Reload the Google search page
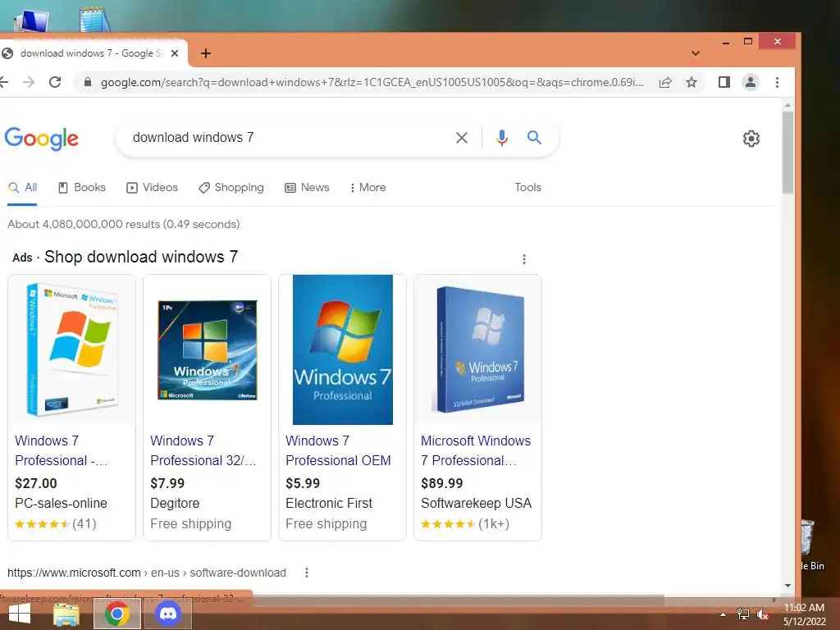This screenshot has width=840, height=630. point(55,82)
